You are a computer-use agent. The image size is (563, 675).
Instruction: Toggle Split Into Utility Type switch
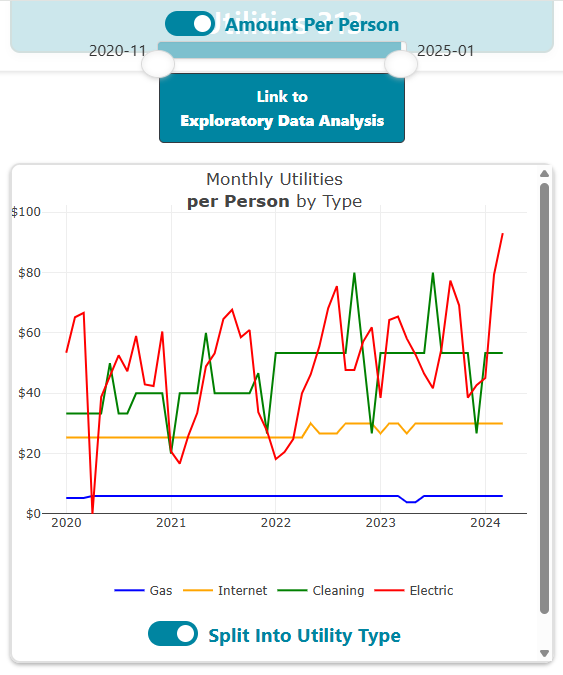[173, 634]
